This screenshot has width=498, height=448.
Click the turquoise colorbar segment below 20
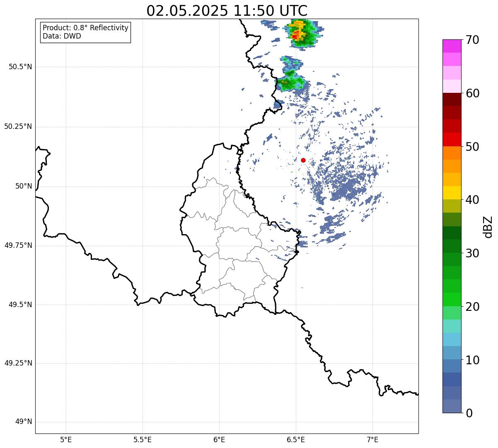coord(452,326)
